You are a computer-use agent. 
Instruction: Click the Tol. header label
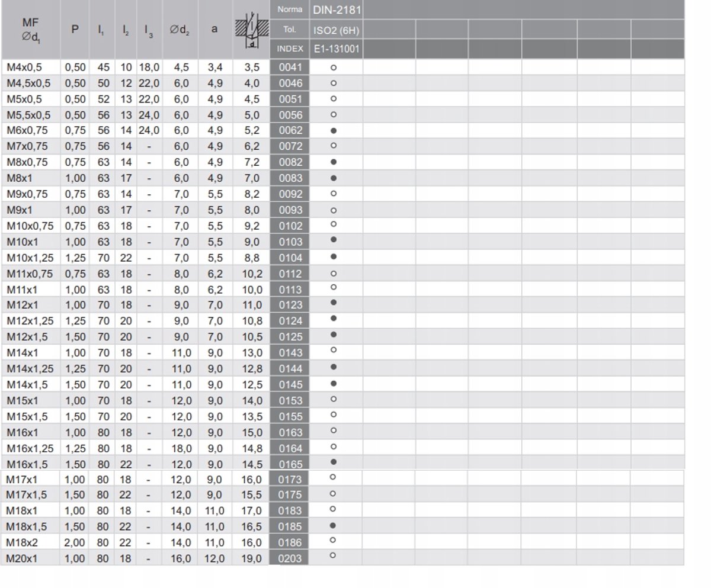click(x=290, y=29)
